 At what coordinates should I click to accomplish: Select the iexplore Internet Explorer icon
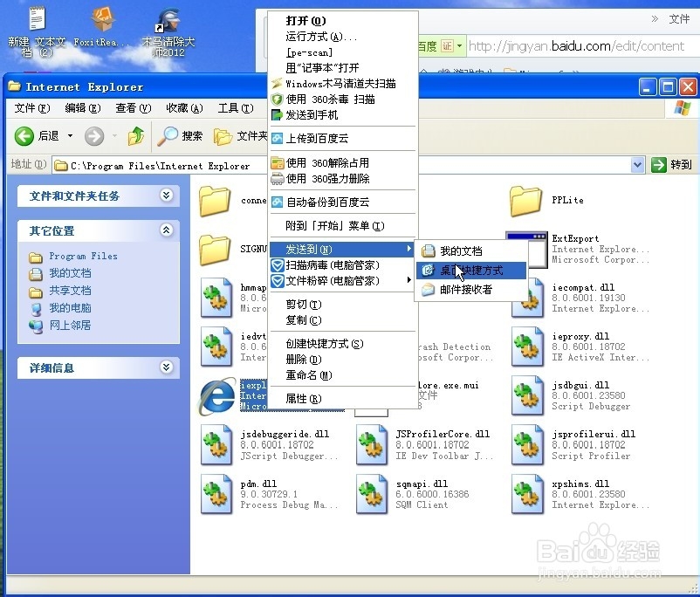(x=217, y=395)
